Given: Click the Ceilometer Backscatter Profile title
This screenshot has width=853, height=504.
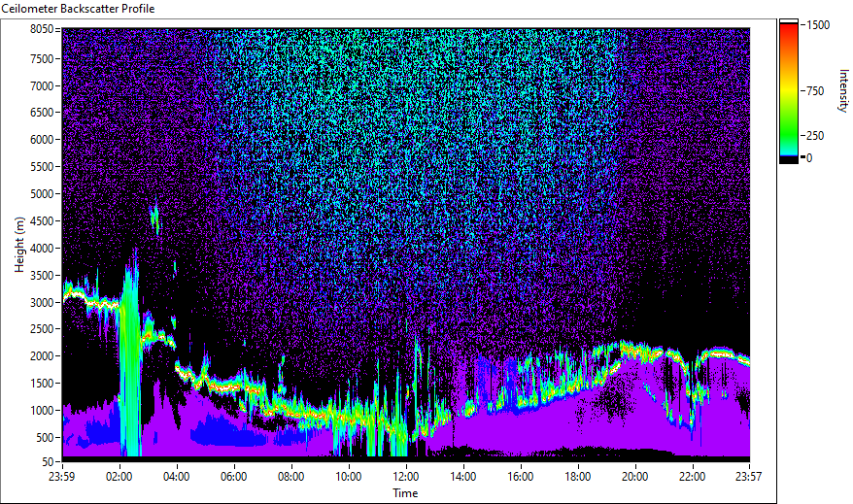Looking at the screenshot, I should tap(79, 9).
